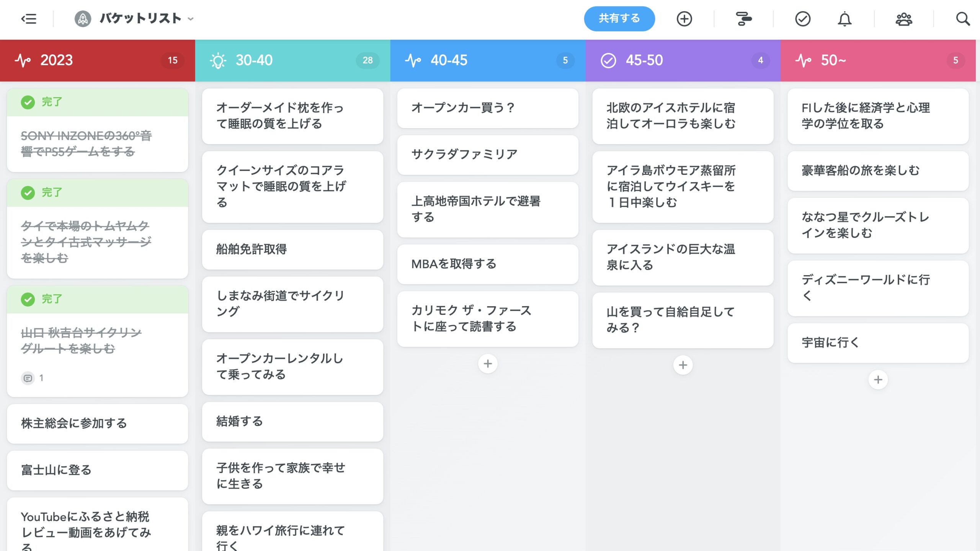Viewport: 980px width, 551px height.
Task: Add a task to the 40-45 list
Action: (x=488, y=364)
